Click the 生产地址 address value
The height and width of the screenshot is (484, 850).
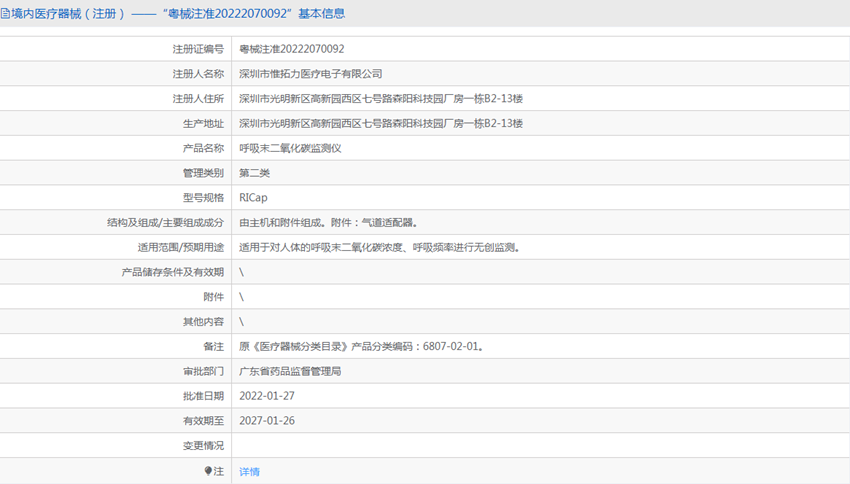[x=381, y=124]
